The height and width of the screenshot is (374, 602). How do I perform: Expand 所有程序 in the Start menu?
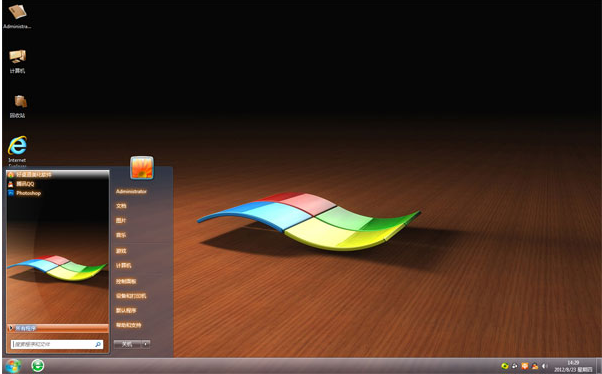click(58, 328)
